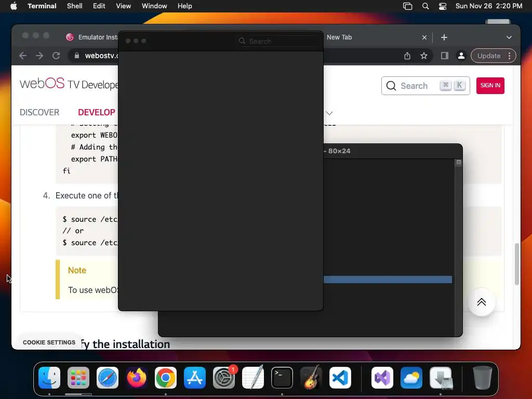The width and height of the screenshot is (532, 399).
Task: Bookmark this page with star icon
Action: 424,56
